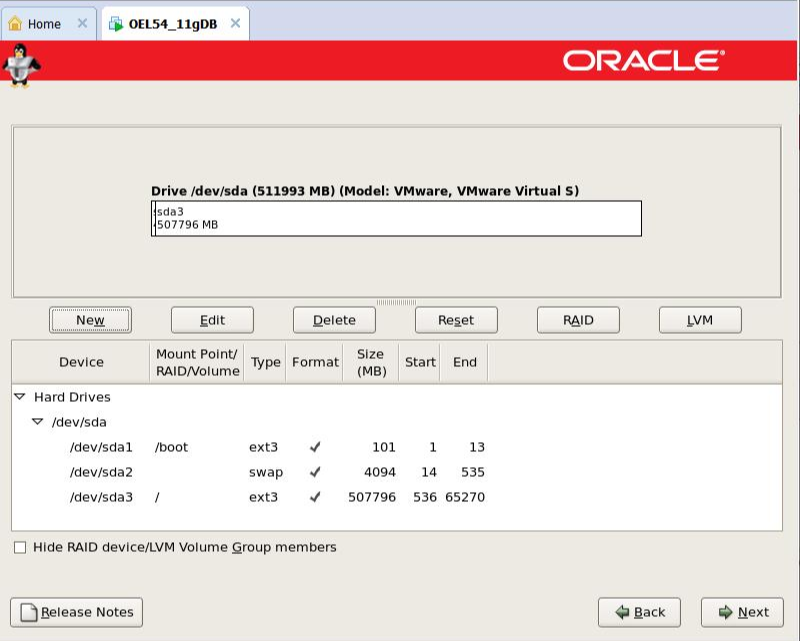The width and height of the screenshot is (800, 641).
Task: Click the Drive /dev/sda (511993 MB) heading
Action: pos(365,191)
